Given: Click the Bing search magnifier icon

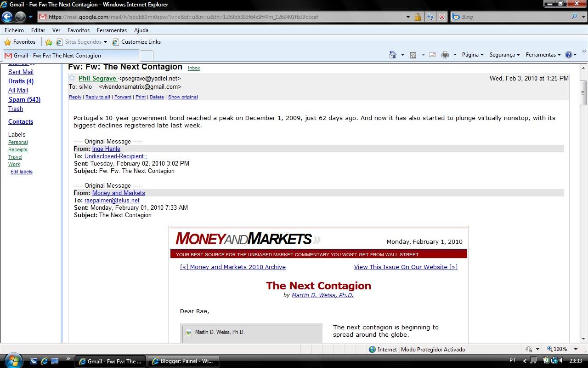Looking at the screenshot, I should pyautogui.click(x=574, y=17).
